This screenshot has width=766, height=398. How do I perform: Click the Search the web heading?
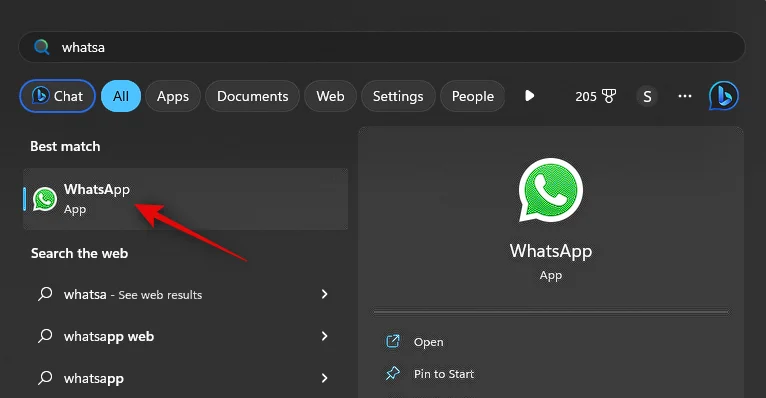click(79, 253)
